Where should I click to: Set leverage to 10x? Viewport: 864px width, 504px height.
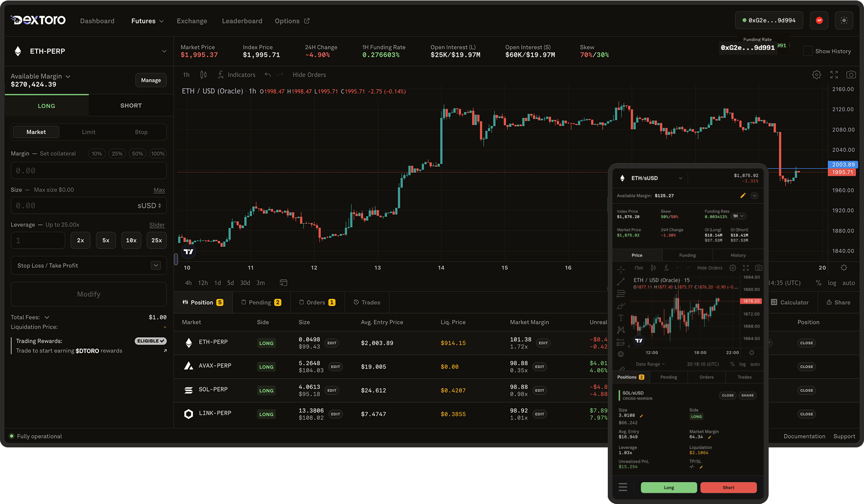tap(131, 240)
